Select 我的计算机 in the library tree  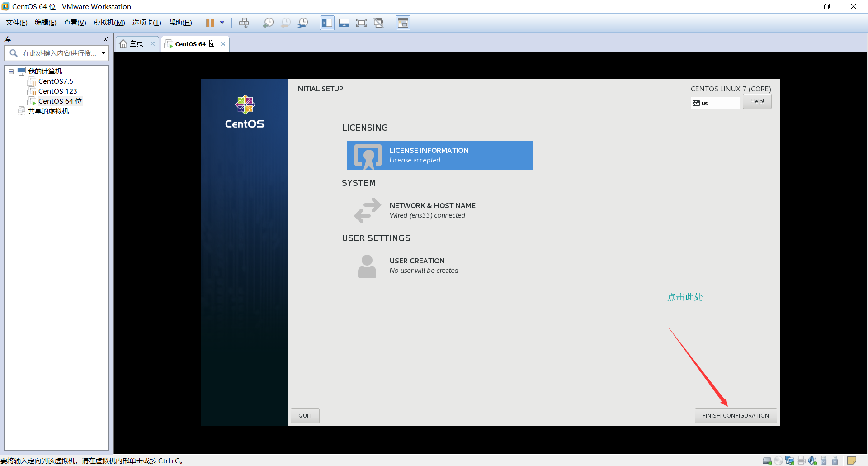point(45,71)
